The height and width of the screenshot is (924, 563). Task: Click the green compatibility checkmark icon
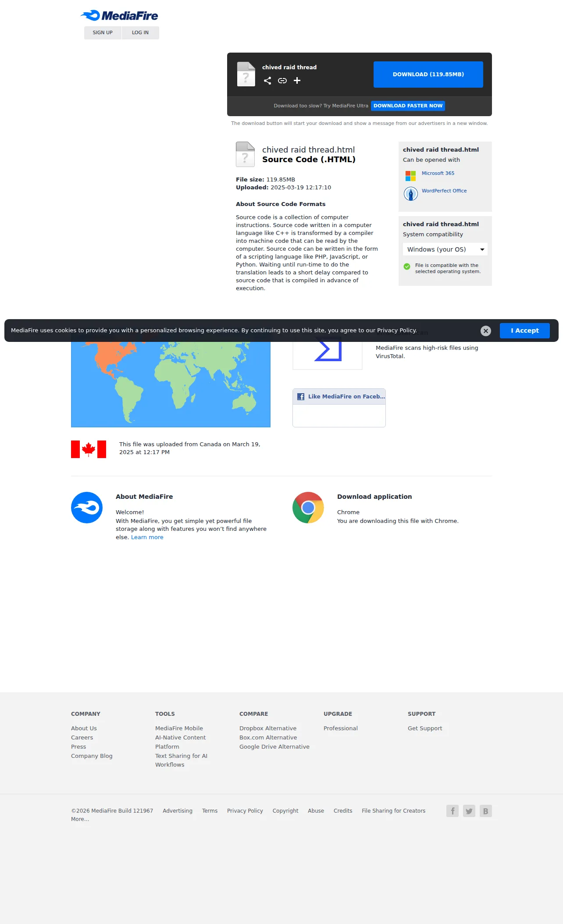407,266
